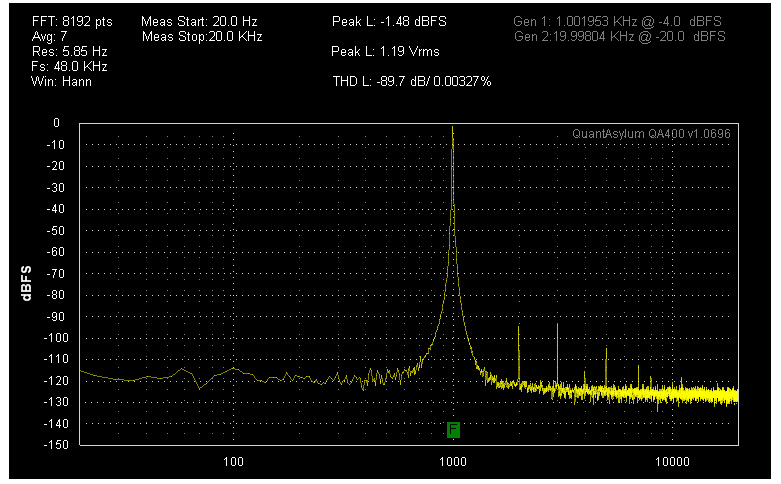Select 'Peak L: 1.19 Vrms' readout
781x484 pixels.
(385, 51)
